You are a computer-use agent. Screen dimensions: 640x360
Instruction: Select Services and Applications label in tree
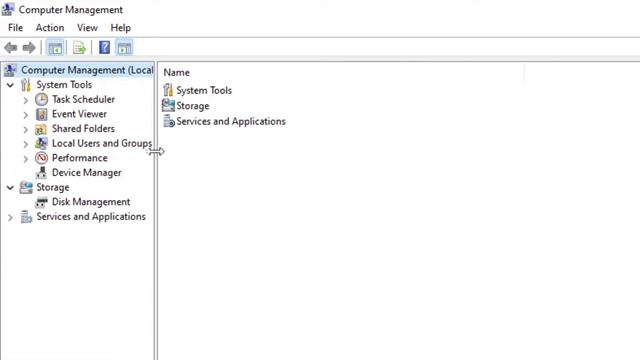click(x=91, y=217)
